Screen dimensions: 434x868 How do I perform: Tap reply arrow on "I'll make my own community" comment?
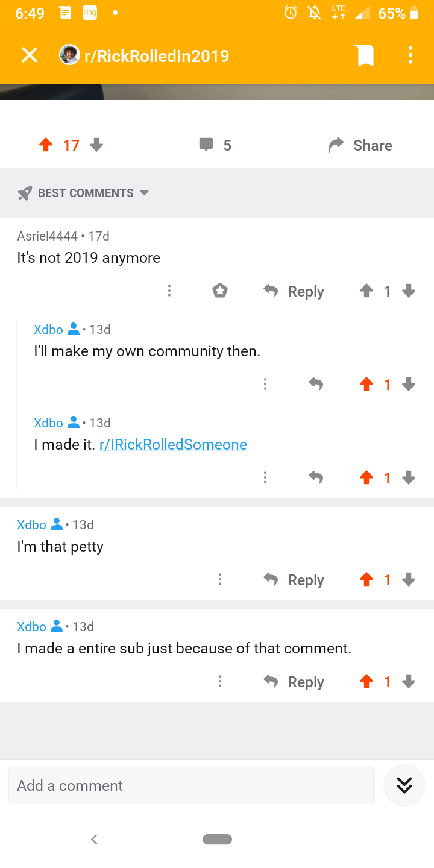(316, 384)
